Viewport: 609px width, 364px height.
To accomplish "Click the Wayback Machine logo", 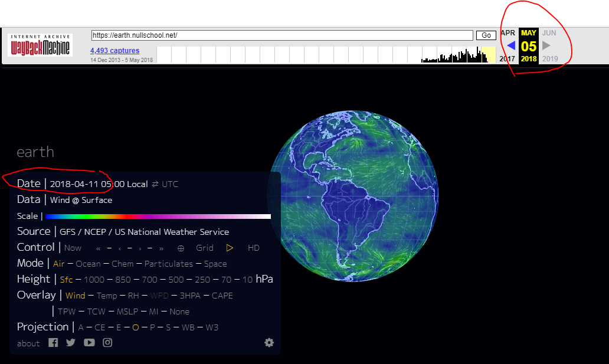I will [40, 46].
